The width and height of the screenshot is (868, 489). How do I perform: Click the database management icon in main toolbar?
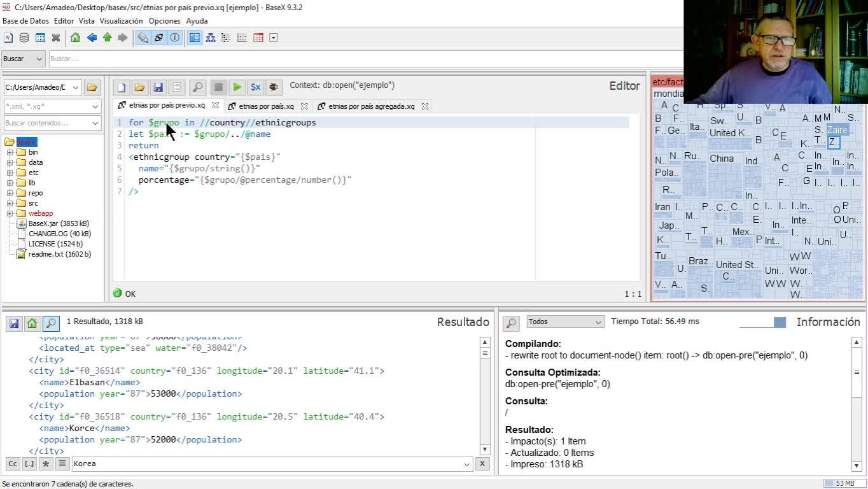[24, 38]
